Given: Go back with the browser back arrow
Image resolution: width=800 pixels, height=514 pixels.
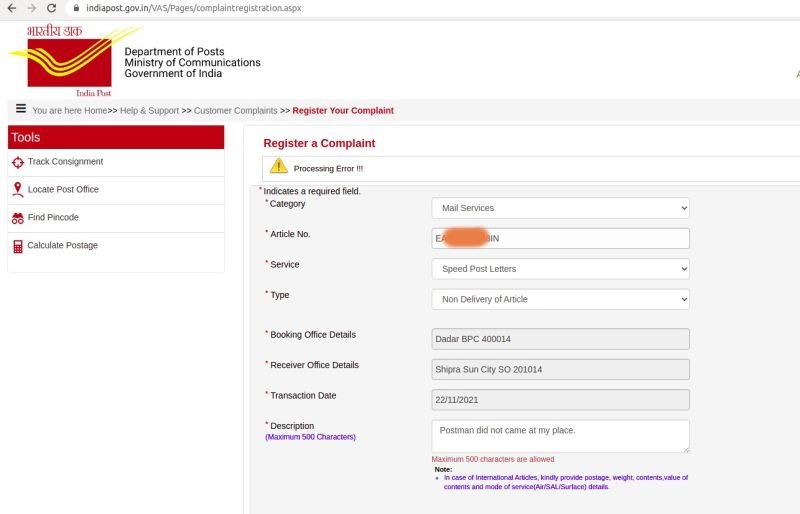Looking at the screenshot, I should point(12,8).
